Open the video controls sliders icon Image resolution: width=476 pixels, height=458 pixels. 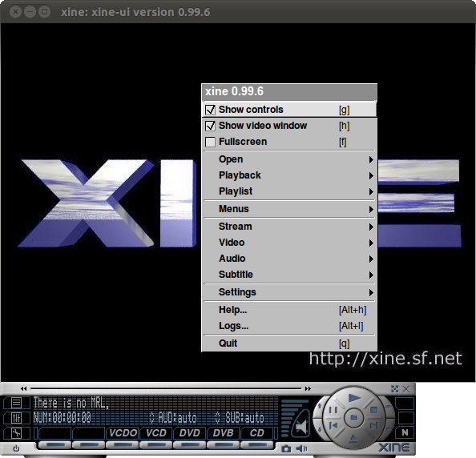click(x=16, y=418)
